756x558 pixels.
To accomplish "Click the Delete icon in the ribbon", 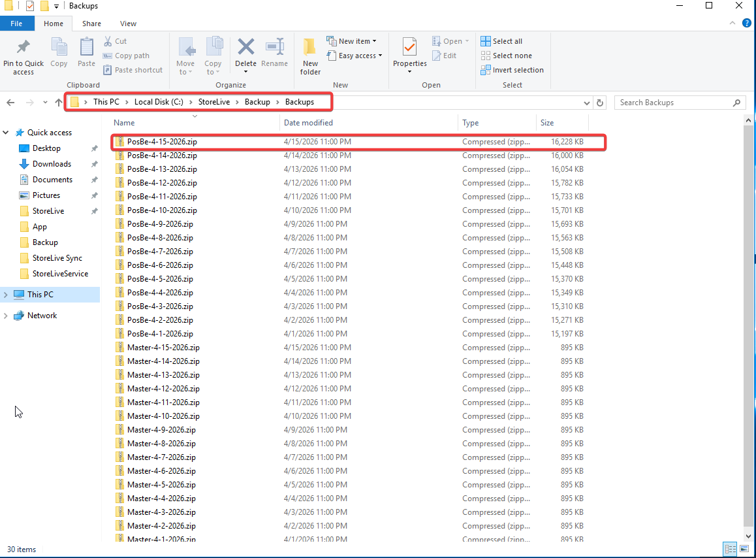I will (x=245, y=48).
